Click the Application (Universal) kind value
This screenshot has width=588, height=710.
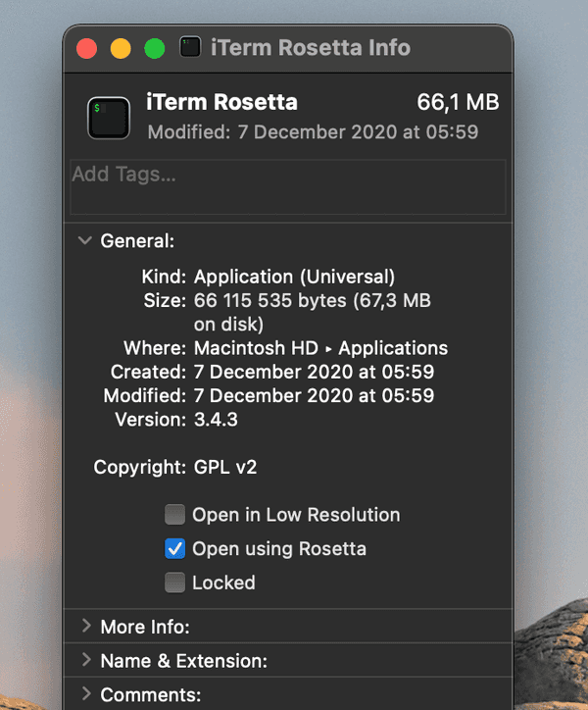[x=294, y=277]
